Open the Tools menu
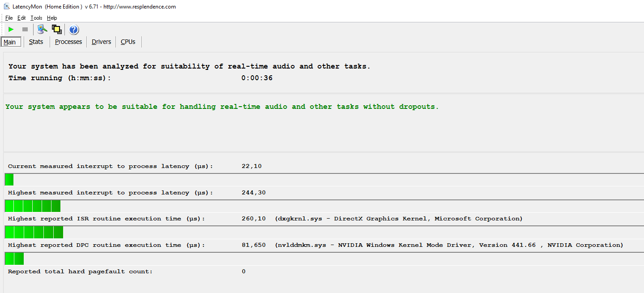Viewport: 644px width, 293px height. pyautogui.click(x=36, y=18)
